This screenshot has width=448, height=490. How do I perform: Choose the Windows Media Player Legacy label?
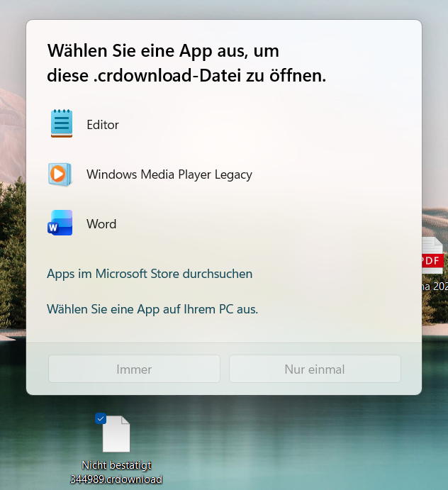[169, 174]
